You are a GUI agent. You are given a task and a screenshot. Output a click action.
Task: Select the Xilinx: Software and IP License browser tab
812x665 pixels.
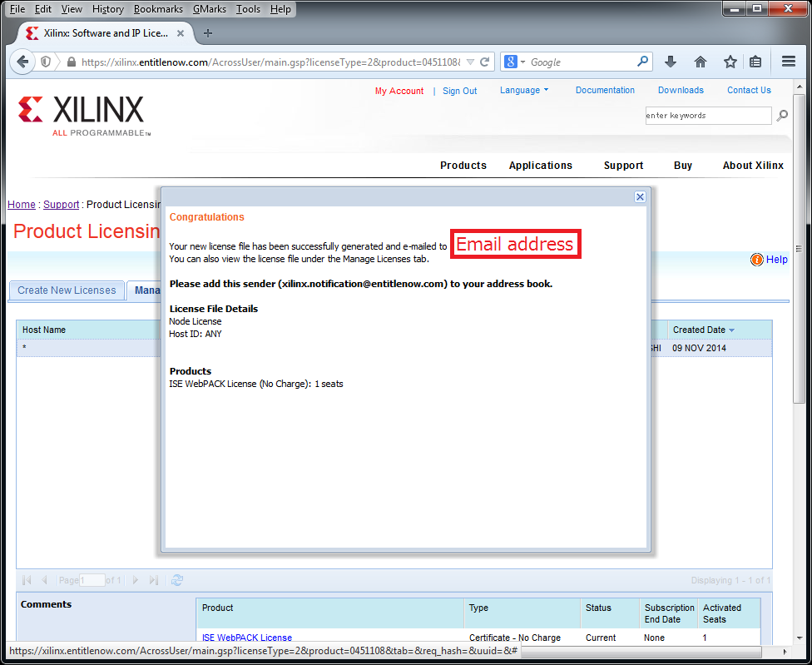(106, 33)
